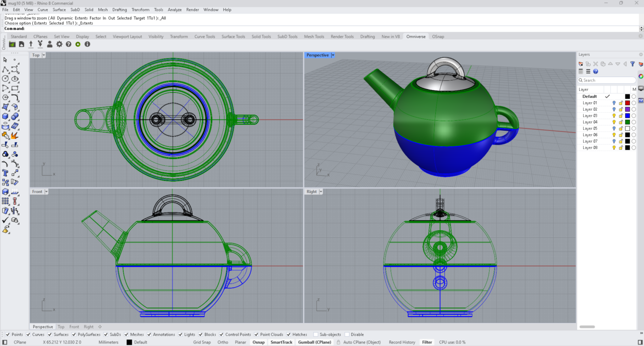The height and width of the screenshot is (346, 644).
Task: Select the Move tool in the side toolbar
Action: (14, 174)
